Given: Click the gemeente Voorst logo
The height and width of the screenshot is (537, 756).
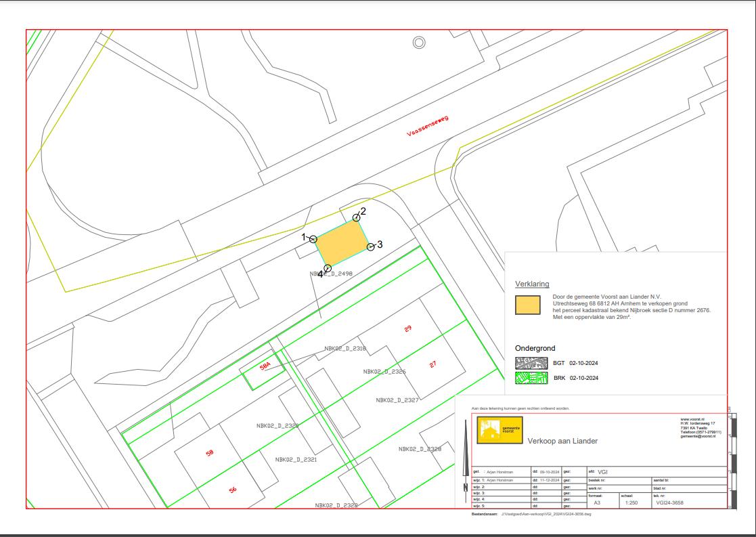Looking at the screenshot, I should [x=500, y=430].
